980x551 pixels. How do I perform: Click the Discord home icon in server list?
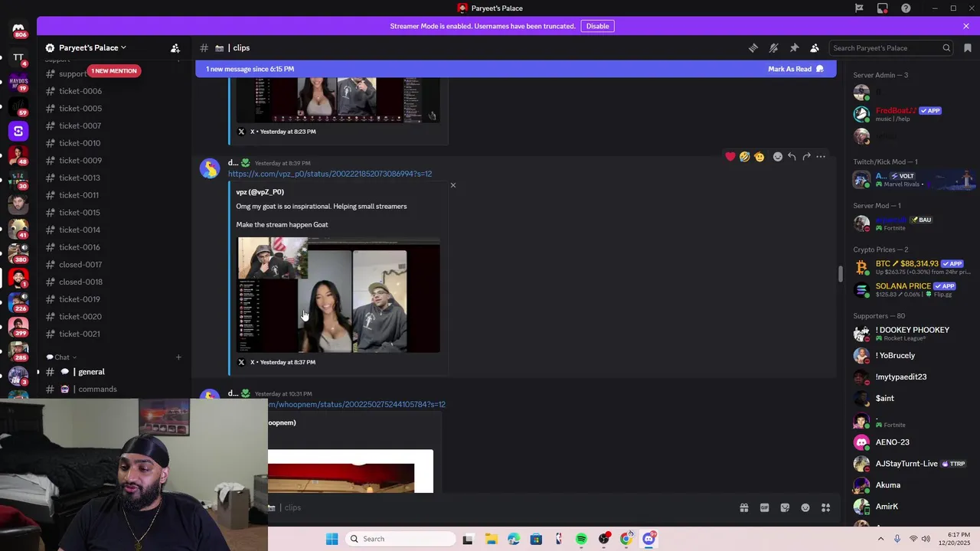click(18, 31)
